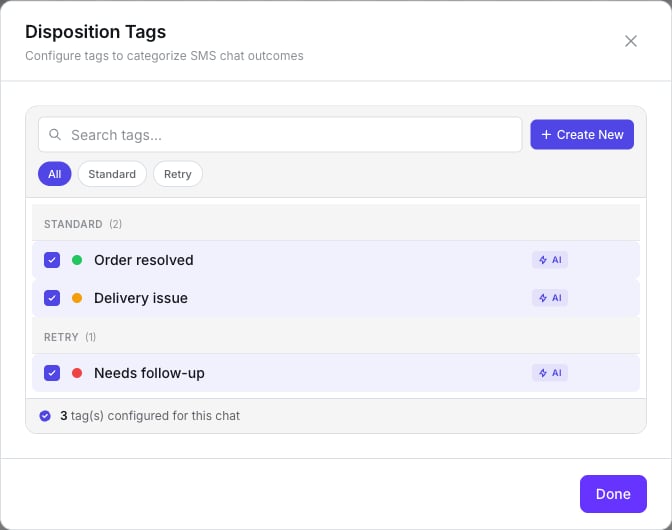Click the Delivery issue tag label

coord(141,298)
